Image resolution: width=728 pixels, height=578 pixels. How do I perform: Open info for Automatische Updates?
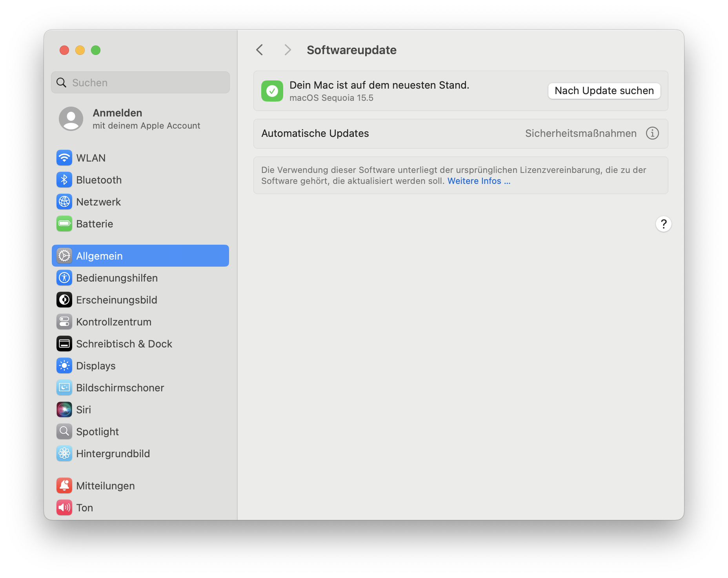point(652,133)
